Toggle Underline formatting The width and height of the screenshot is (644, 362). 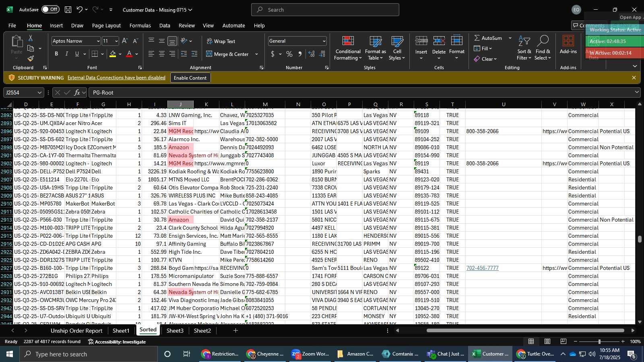(77, 54)
